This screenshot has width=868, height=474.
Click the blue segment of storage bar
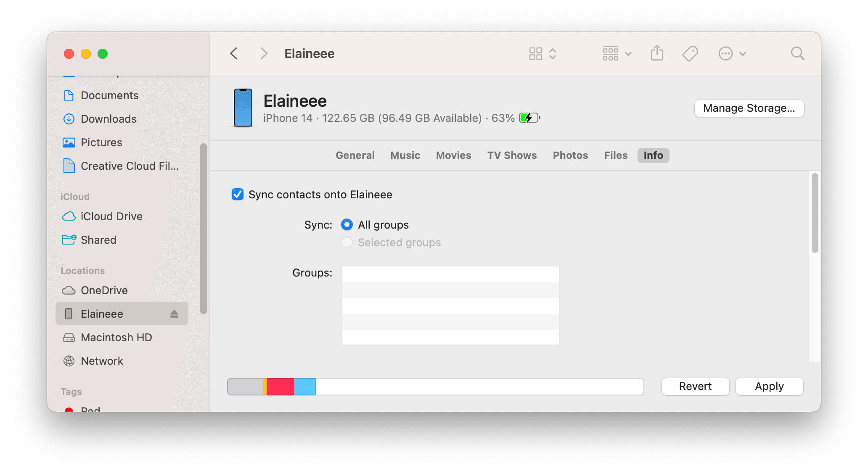305,387
